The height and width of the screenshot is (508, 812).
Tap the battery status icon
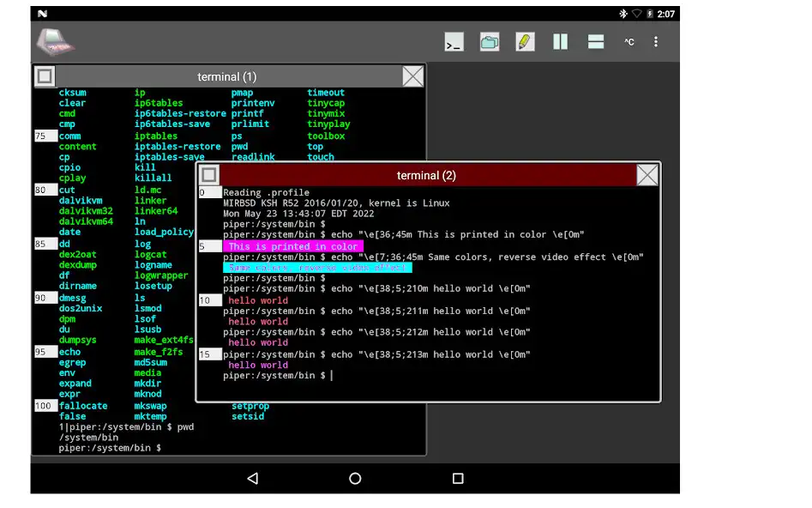[649, 14]
